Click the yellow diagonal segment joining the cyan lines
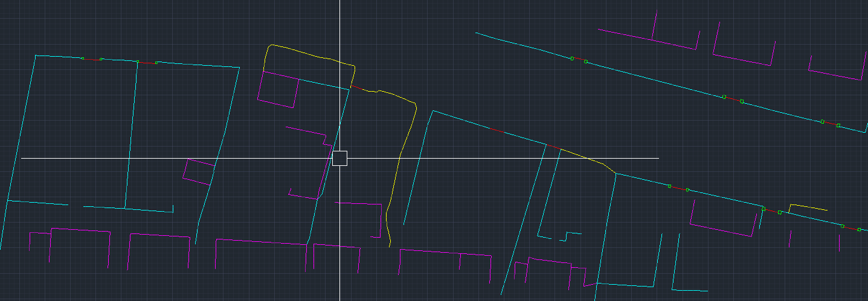This screenshot has height=301, width=868. (589, 159)
